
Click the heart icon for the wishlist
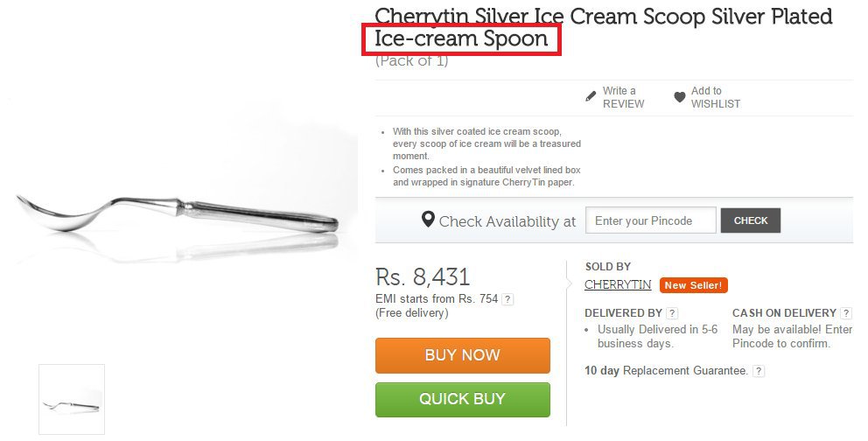click(x=680, y=97)
